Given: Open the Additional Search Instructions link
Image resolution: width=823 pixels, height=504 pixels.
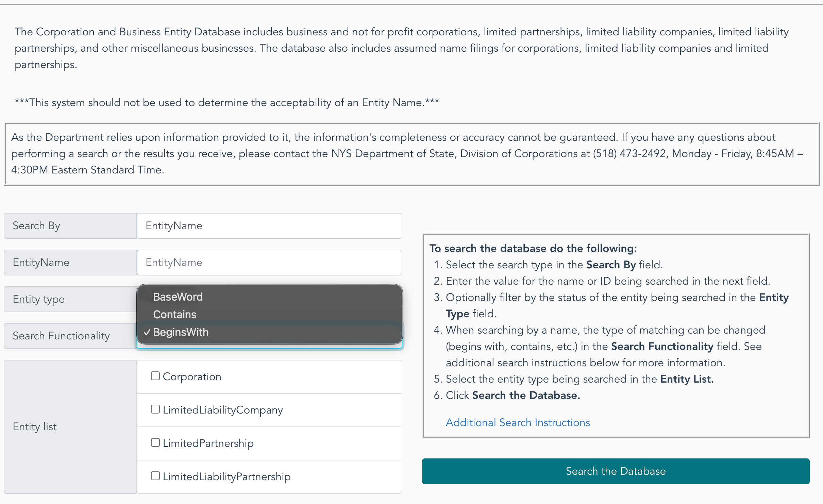Looking at the screenshot, I should 518,422.
